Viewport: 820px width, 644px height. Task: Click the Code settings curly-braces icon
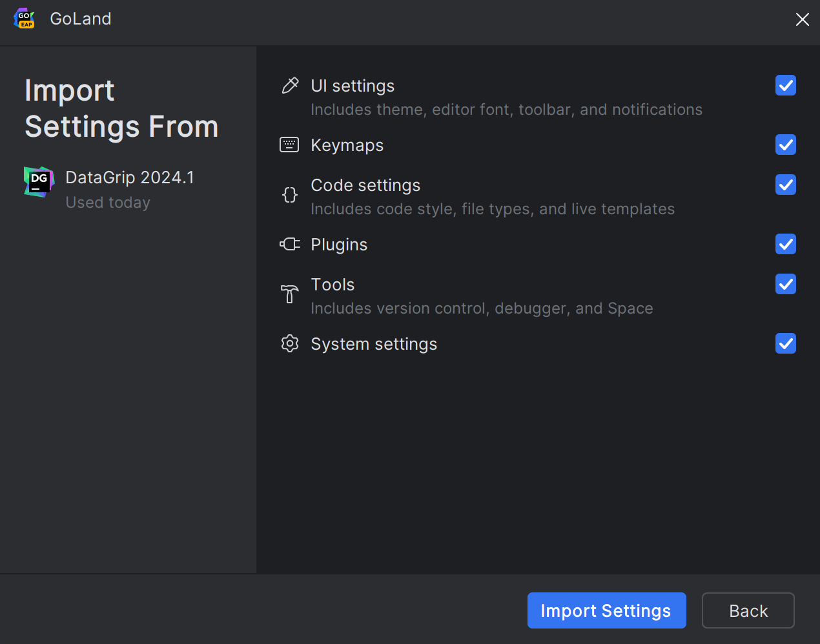pos(289,194)
